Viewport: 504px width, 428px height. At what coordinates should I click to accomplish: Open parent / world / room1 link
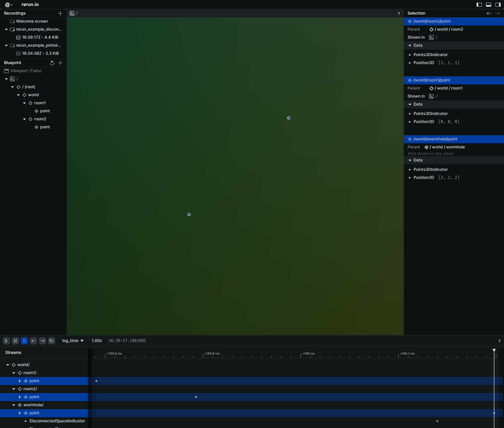point(446,88)
